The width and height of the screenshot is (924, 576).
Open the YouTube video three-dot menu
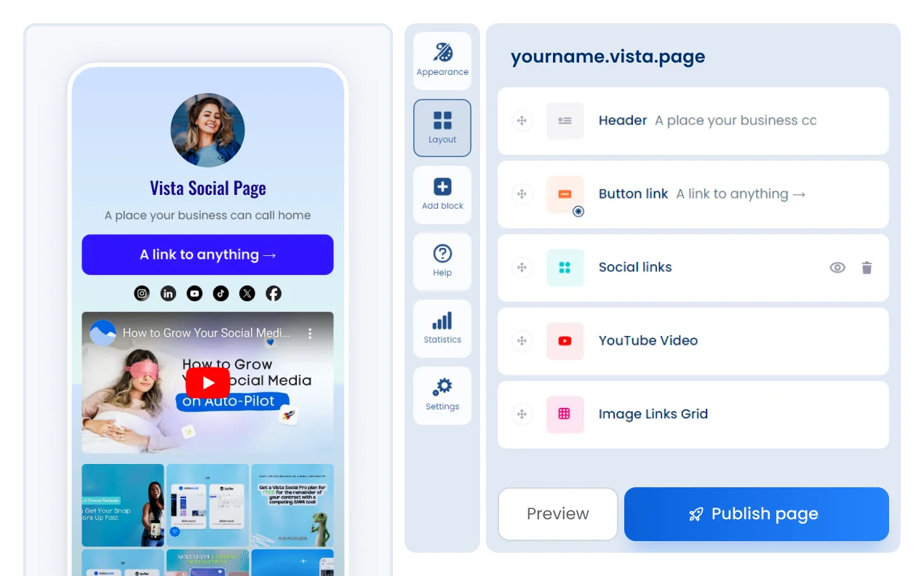click(x=310, y=333)
